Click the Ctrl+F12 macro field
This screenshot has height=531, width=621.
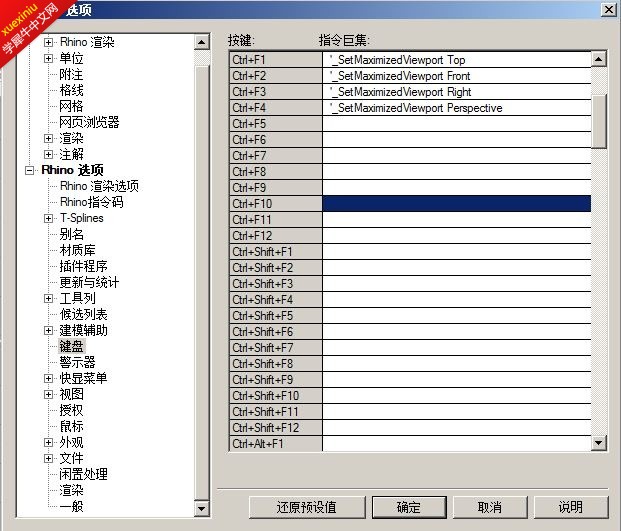(x=457, y=236)
